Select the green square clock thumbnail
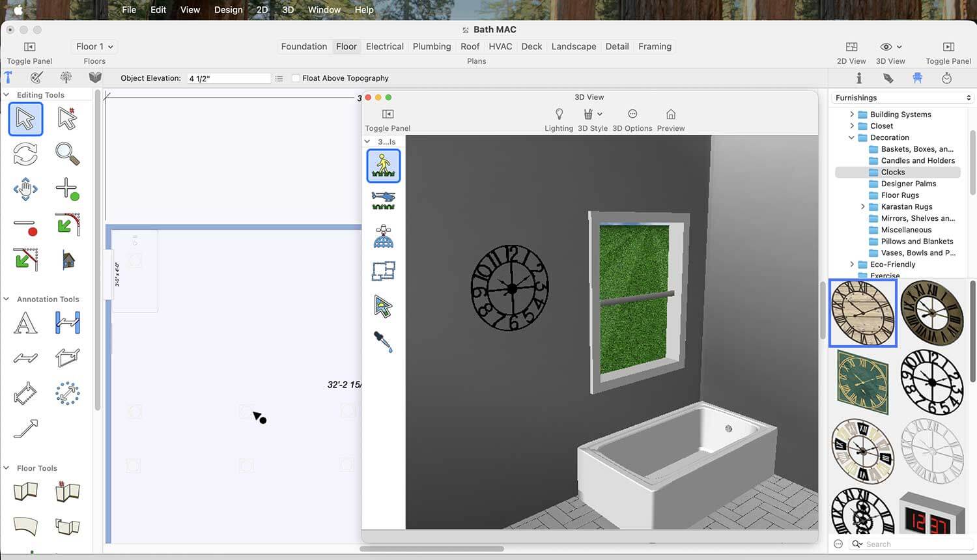 [x=862, y=382]
